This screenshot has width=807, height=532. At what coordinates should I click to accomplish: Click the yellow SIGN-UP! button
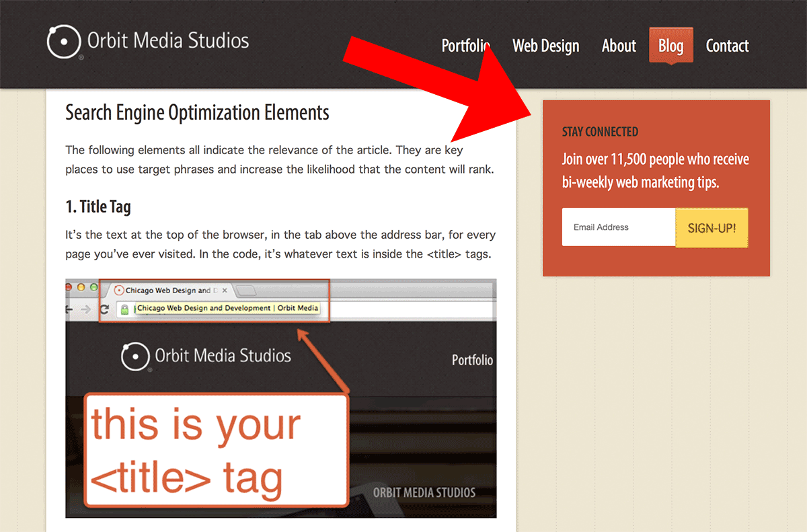pos(712,227)
